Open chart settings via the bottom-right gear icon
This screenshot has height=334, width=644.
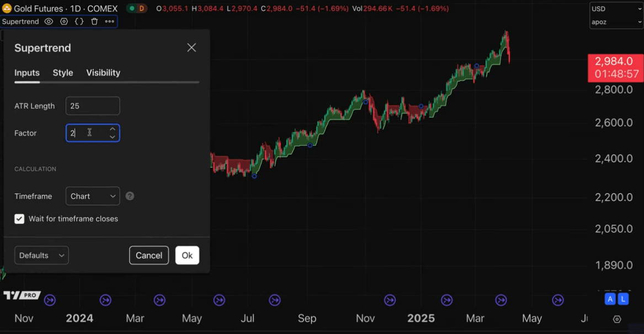coord(617,319)
